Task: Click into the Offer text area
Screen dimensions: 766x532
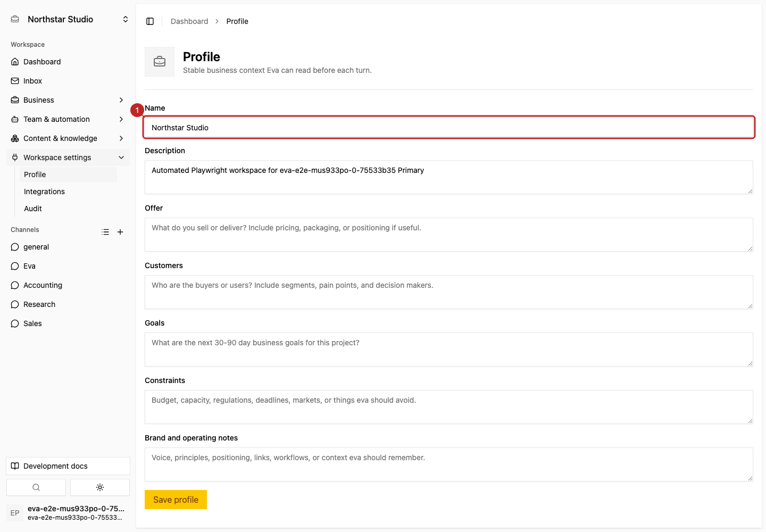Action: (x=449, y=235)
